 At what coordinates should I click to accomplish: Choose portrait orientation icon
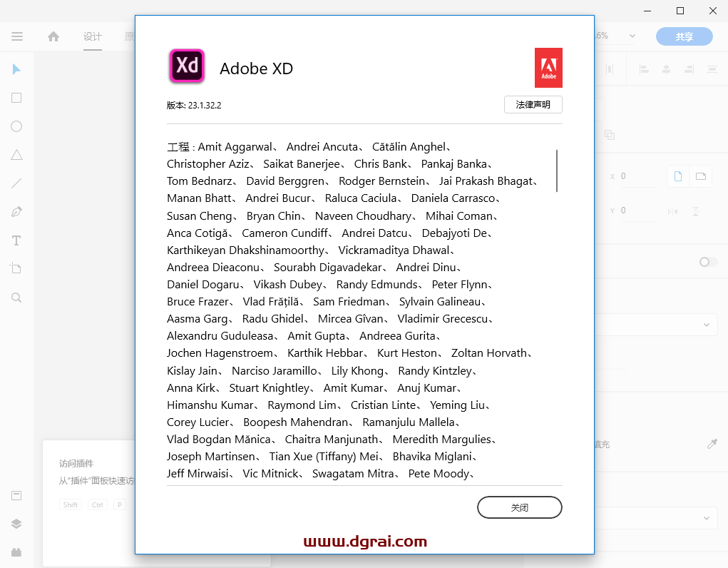[x=678, y=176]
